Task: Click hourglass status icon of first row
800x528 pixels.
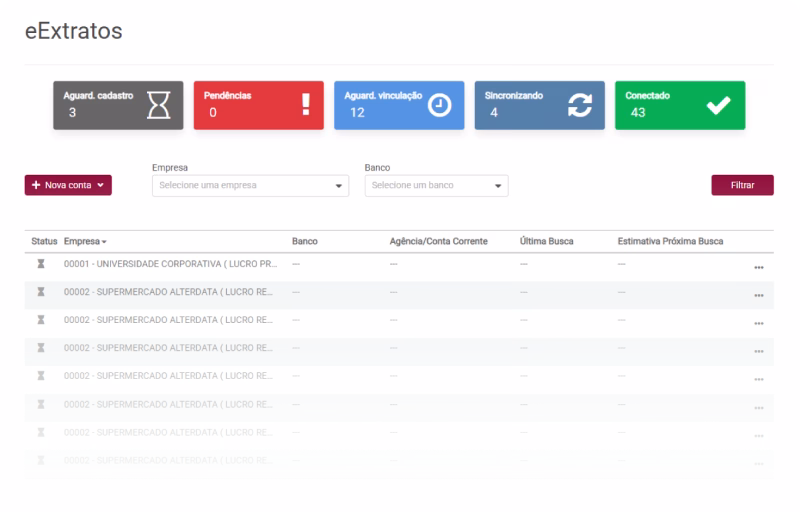Action: coord(42,264)
